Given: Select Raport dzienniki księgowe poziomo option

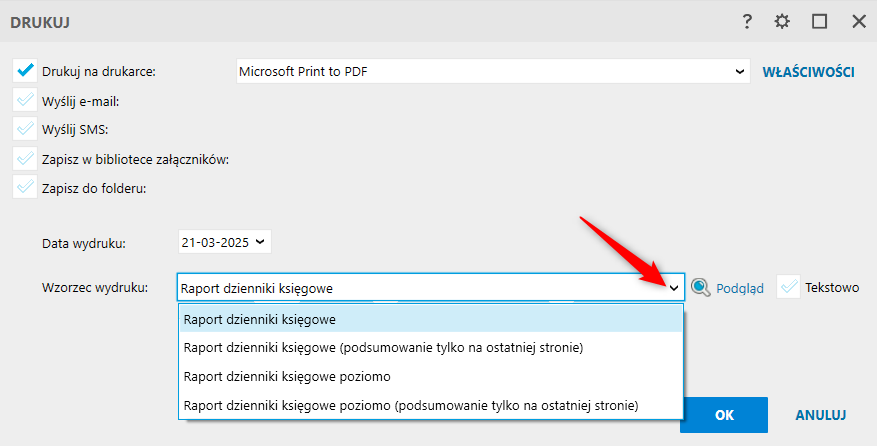Looking at the screenshot, I should pos(287,376).
